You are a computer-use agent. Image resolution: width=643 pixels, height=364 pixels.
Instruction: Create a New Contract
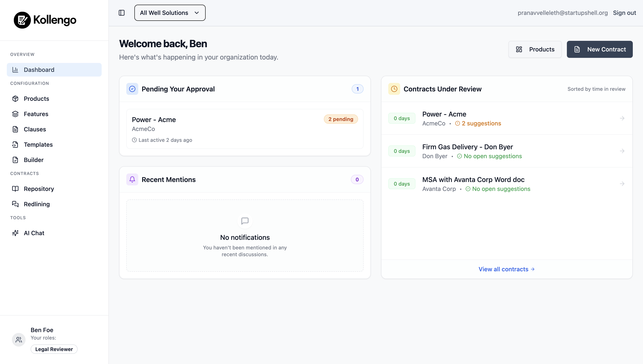click(x=599, y=49)
